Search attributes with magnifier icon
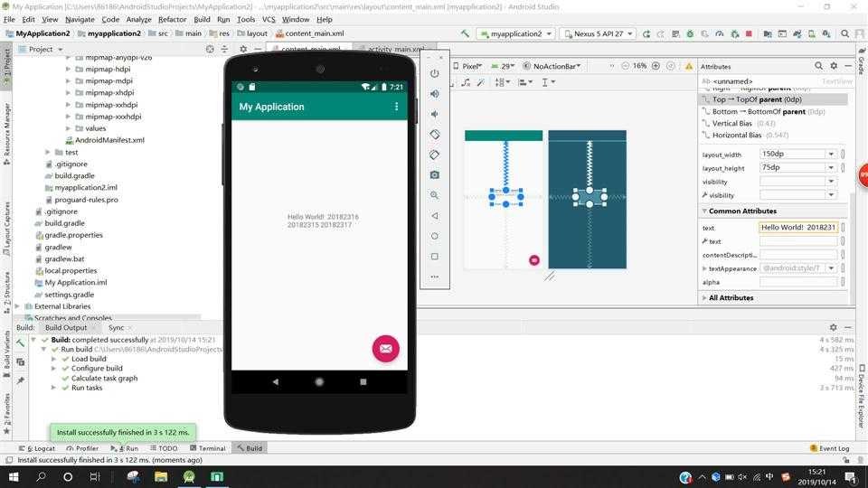Image resolution: width=868 pixels, height=488 pixels. point(819,66)
